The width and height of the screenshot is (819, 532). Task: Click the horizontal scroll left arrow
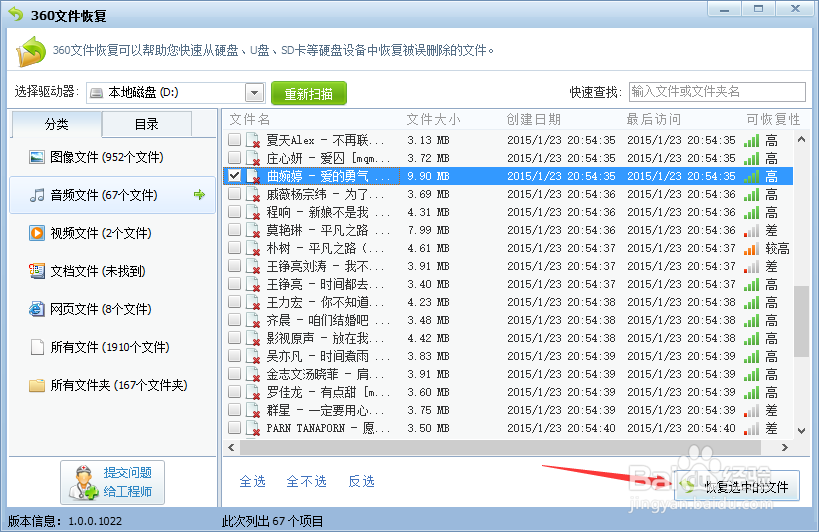231,447
